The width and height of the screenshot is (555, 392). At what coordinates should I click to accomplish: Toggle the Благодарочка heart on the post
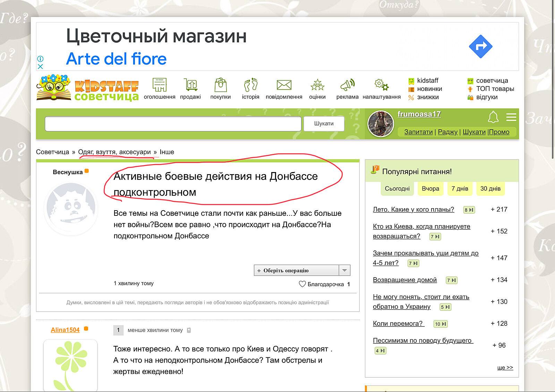[302, 284]
